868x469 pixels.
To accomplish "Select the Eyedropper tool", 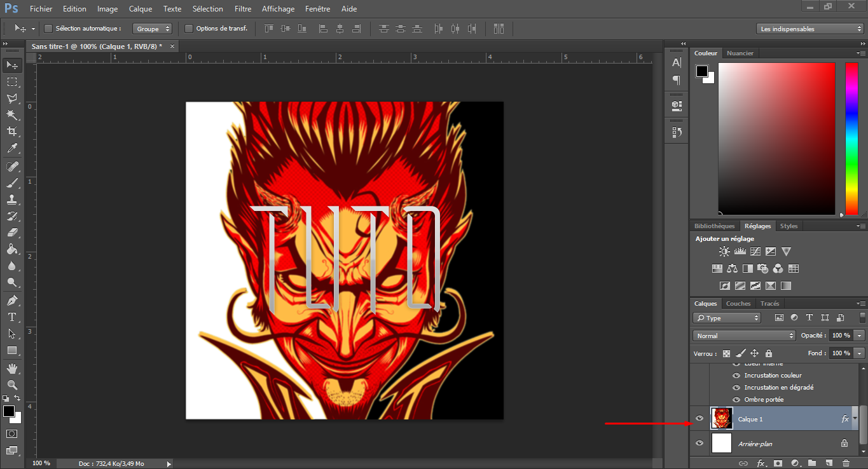I will 12,148.
